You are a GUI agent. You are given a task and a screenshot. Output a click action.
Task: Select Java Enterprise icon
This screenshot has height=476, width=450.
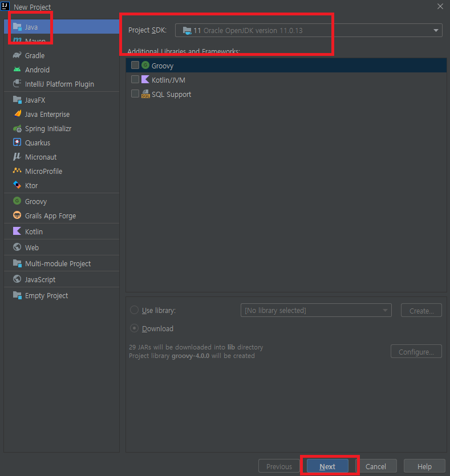tap(17, 114)
